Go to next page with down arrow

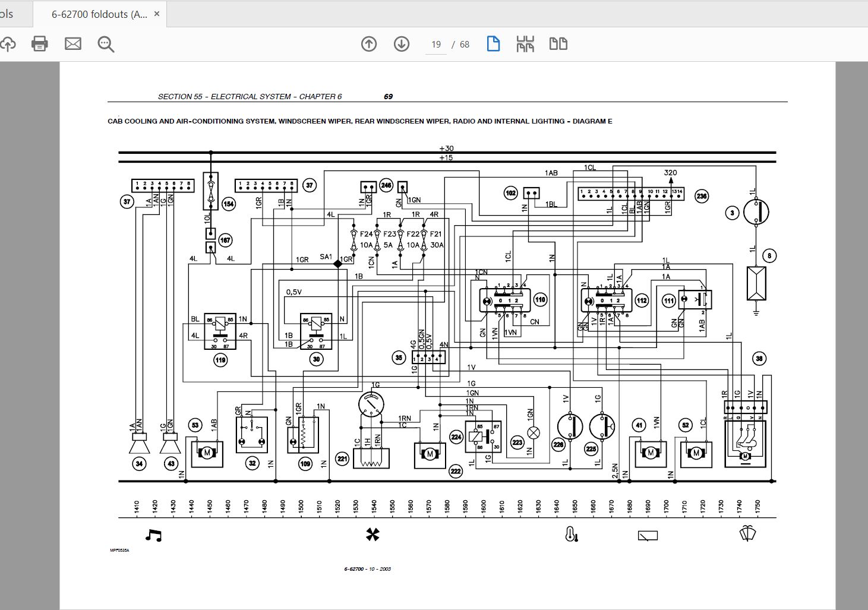(402, 44)
